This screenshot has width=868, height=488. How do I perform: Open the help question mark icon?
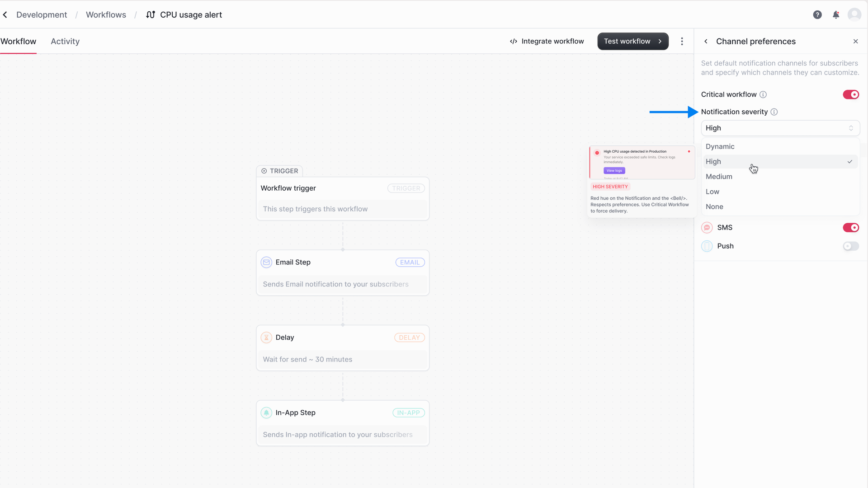[817, 14]
